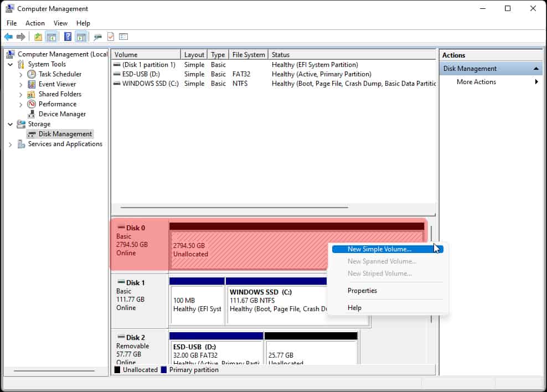Image resolution: width=547 pixels, height=392 pixels.
Task: Click the check-marked Properties page icon
Action: [111, 37]
